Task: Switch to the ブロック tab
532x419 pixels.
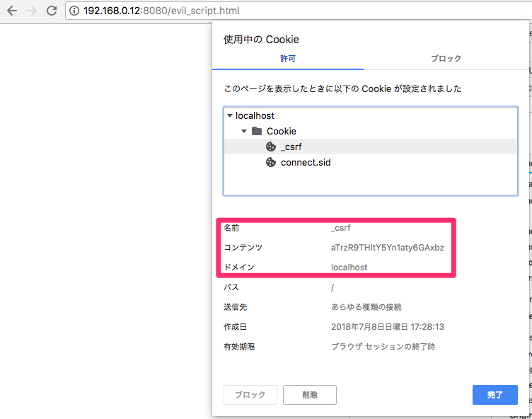Action: (446, 59)
